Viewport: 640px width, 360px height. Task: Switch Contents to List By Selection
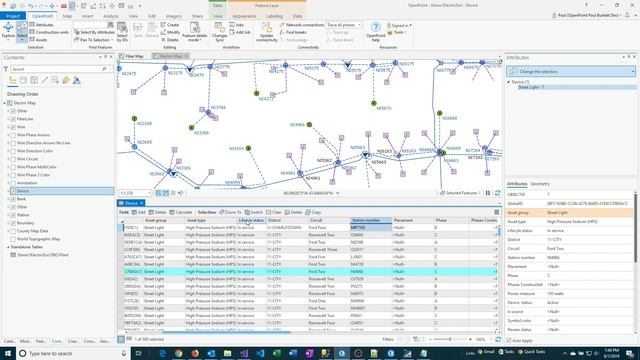tap(34, 80)
